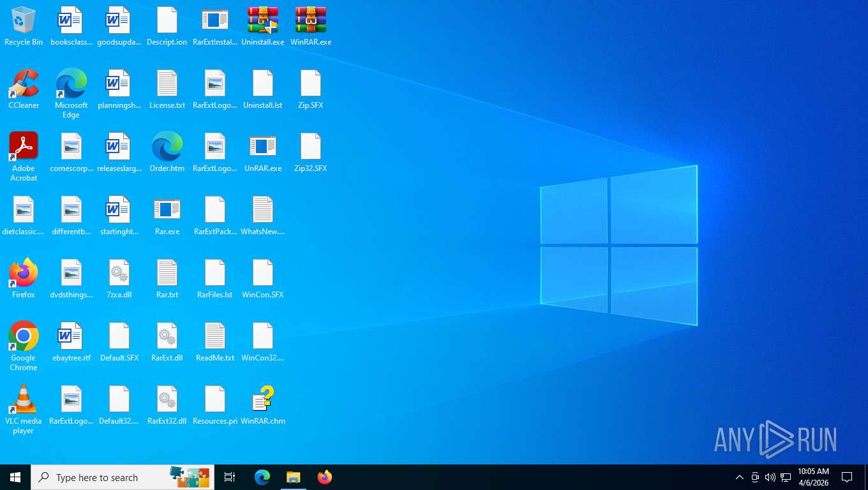
Task: Select the ReadMe.txt file icon
Action: [x=215, y=343]
